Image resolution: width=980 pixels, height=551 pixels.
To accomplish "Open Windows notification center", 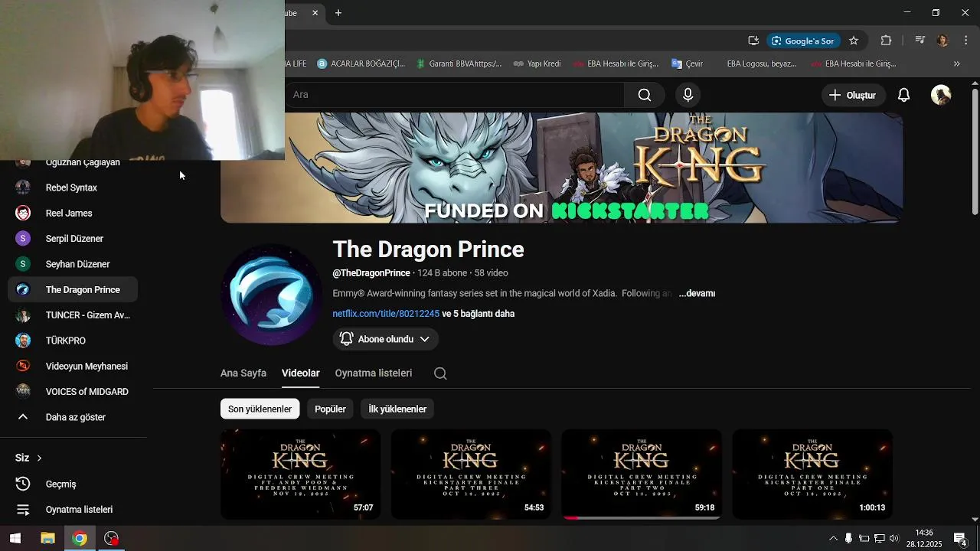I will coord(960,539).
